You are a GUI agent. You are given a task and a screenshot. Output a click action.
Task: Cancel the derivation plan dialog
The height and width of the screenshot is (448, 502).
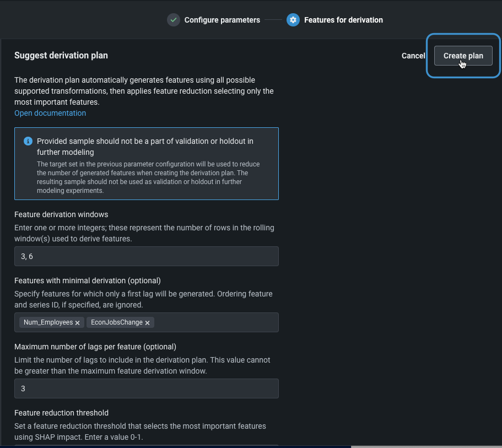click(x=413, y=56)
